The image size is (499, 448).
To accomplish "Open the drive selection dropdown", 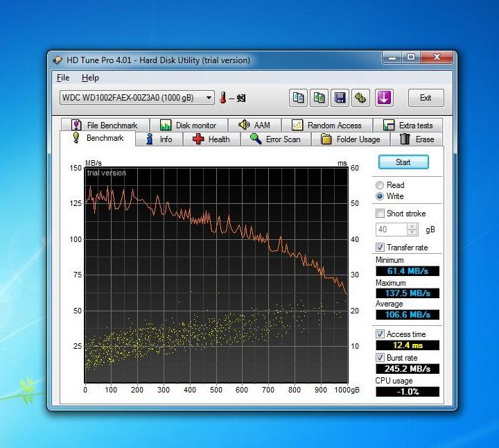I will [137, 97].
